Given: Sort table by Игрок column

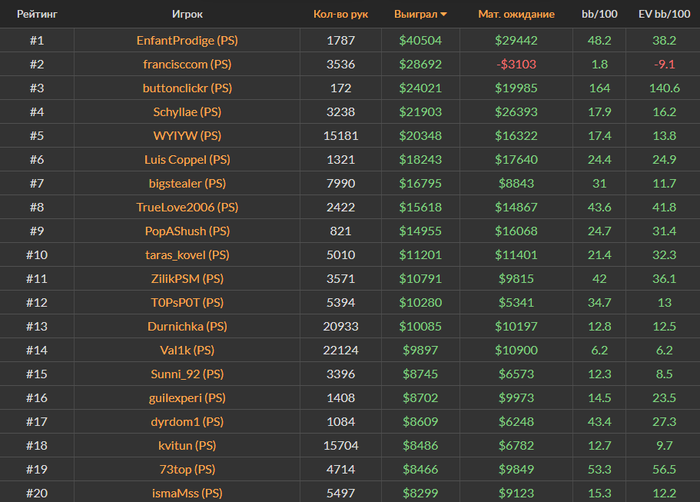Looking at the screenshot, I should (x=187, y=15).
